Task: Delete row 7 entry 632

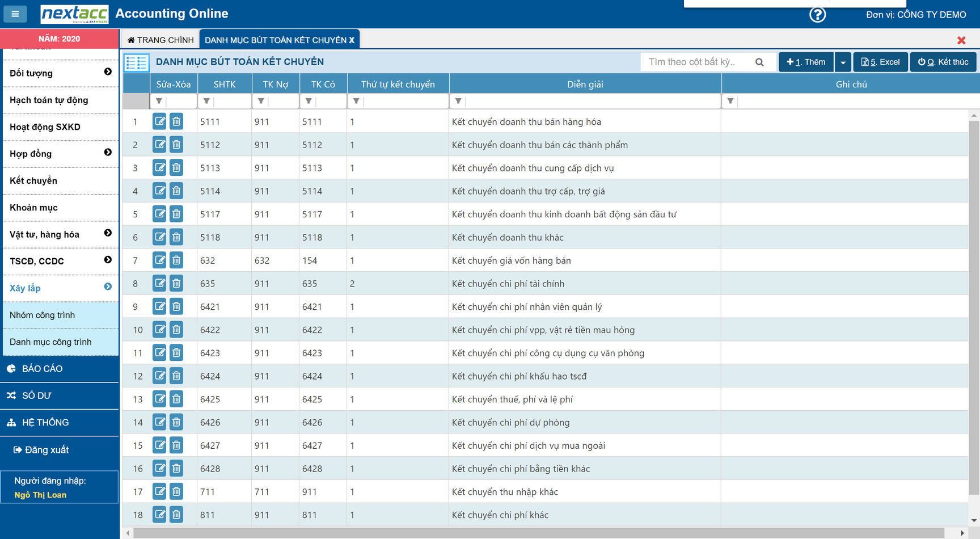Action: click(176, 260)
